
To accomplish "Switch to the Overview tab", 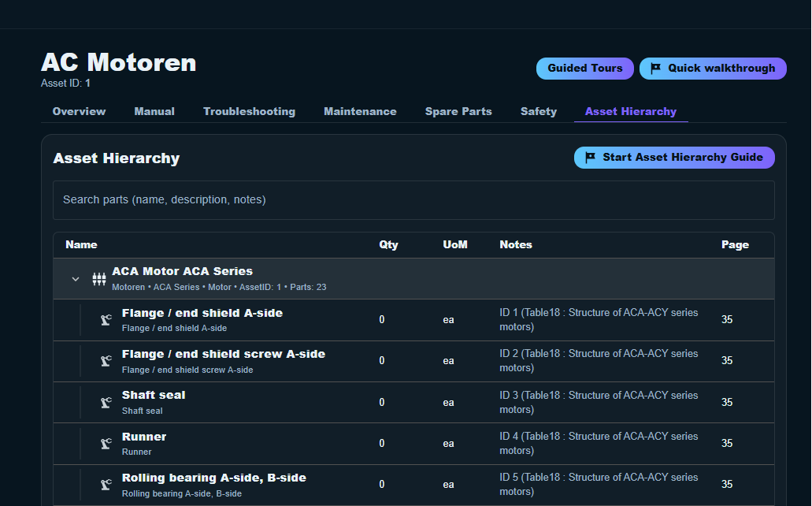I will [x=79, y=111].
